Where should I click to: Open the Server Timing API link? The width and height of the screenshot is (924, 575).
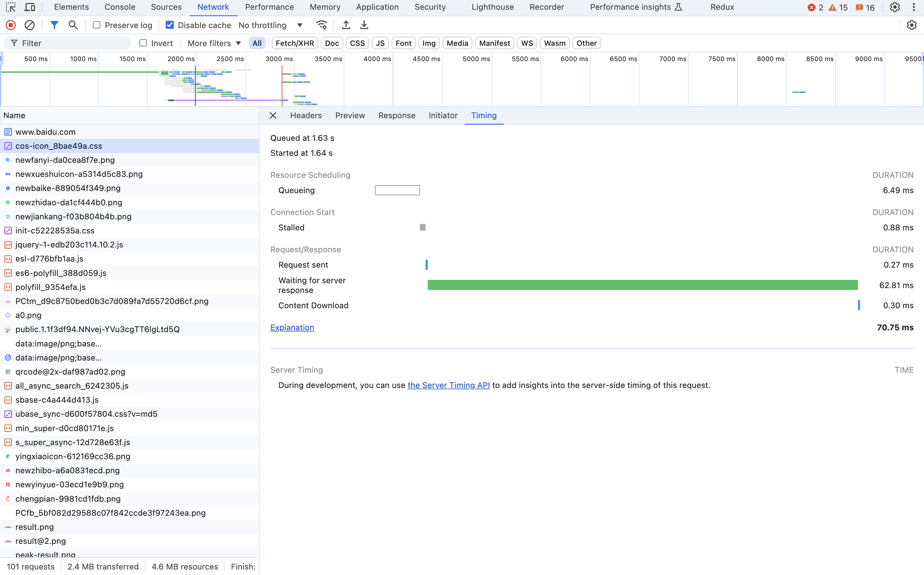coord(448,385)
